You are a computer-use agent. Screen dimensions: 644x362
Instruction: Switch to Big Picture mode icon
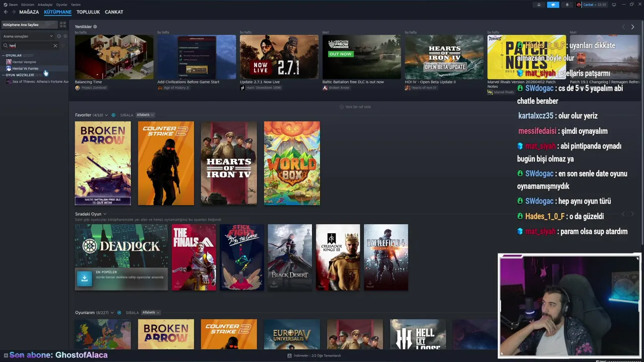coord(614,5)
